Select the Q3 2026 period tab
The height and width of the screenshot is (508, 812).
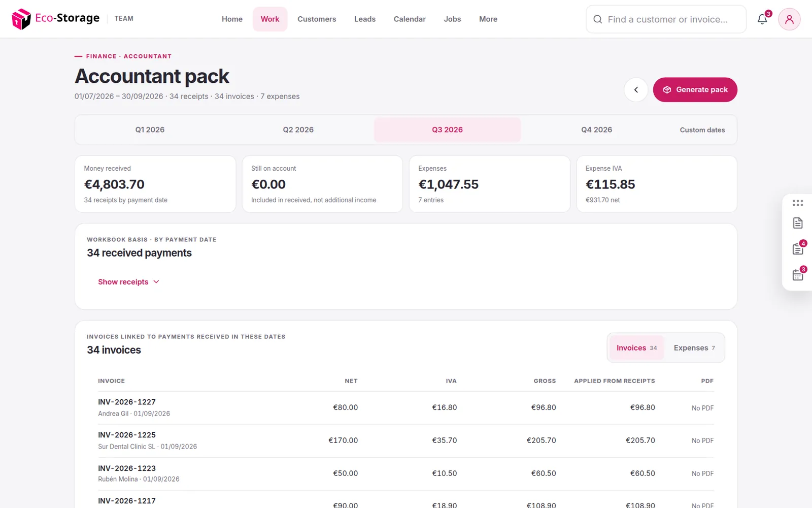pos(448,130)
